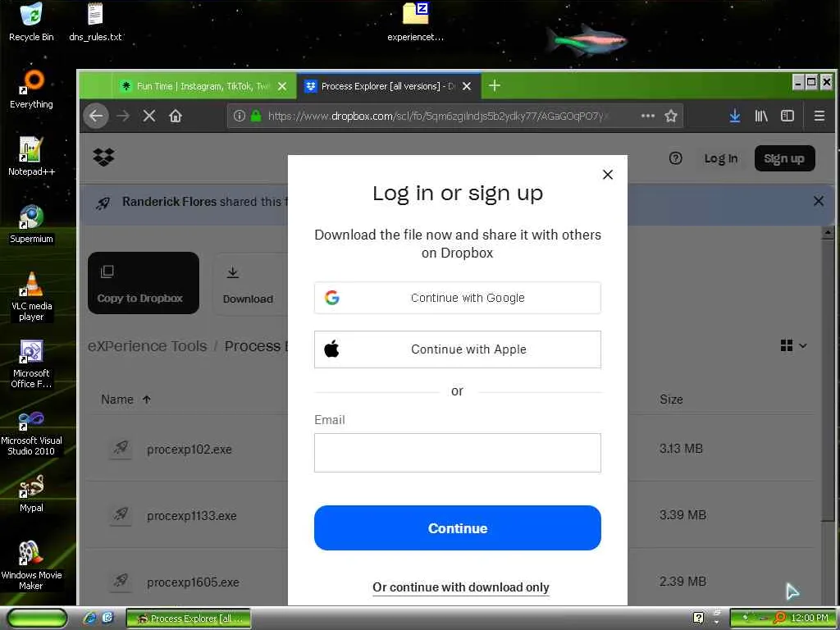Click Copy to Dropbox button
840x630 pixels.
click(143, 283)
